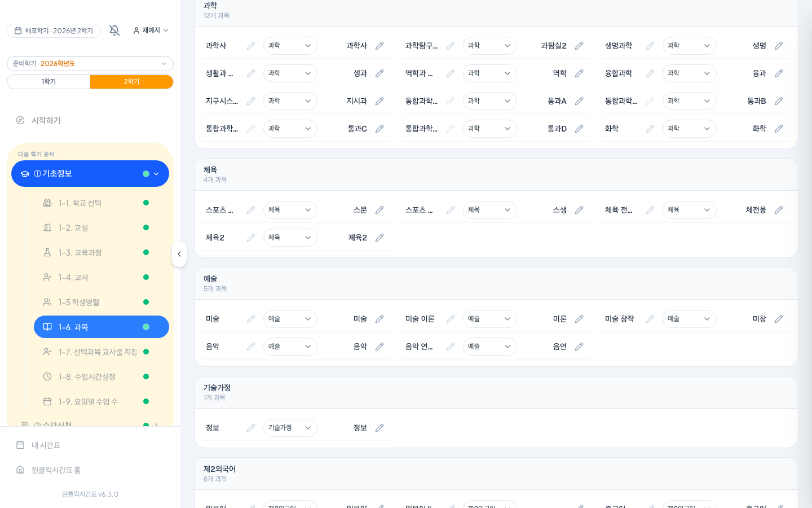
Task: Click the pencil next to subject name 생명과학
Action: [650, 46]
